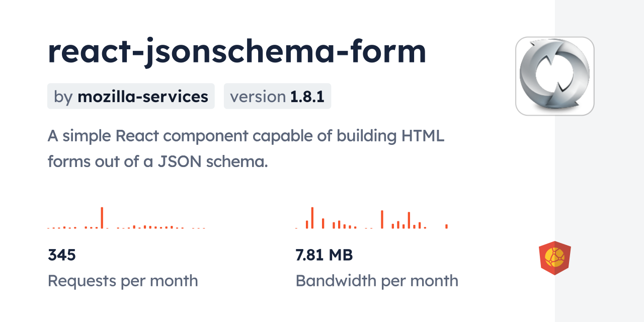Click the word "by" in the author badge

[x=63, y=97]
